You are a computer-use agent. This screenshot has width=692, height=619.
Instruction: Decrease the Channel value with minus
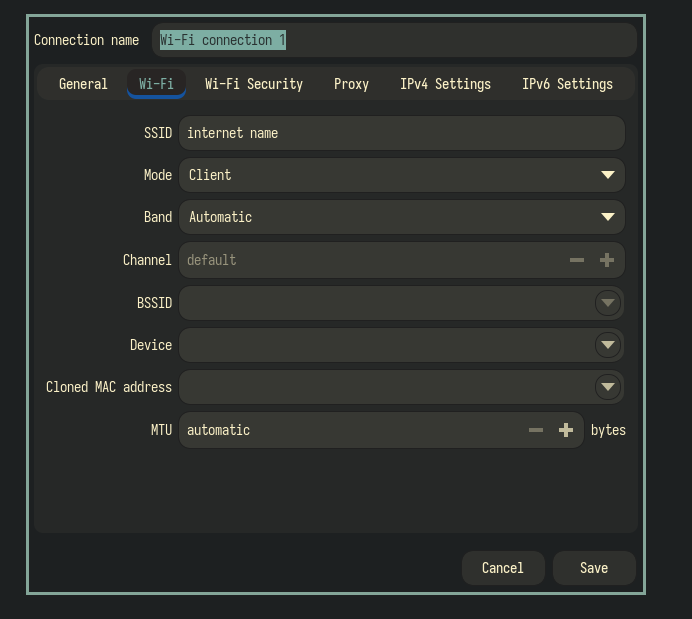(x=577, y=260)
